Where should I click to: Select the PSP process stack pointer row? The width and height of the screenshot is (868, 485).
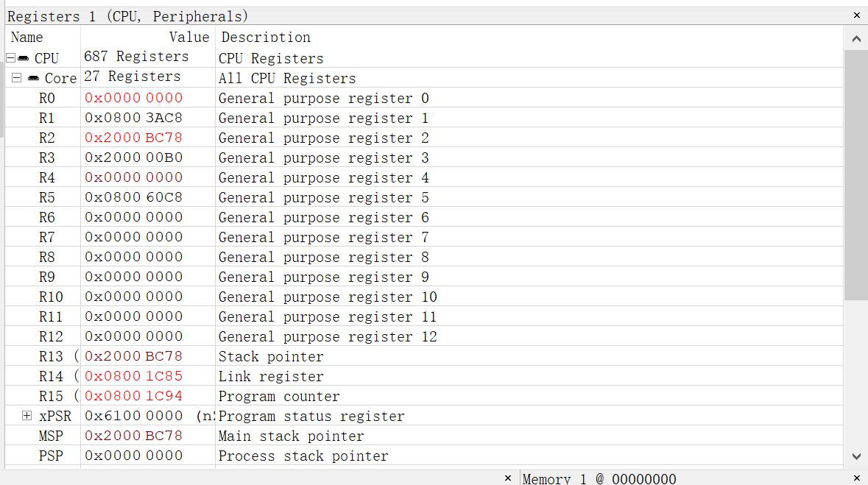51,456
